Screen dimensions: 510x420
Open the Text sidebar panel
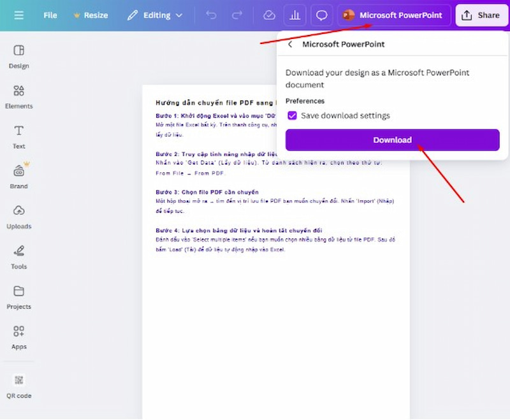(x=19, y=137)
